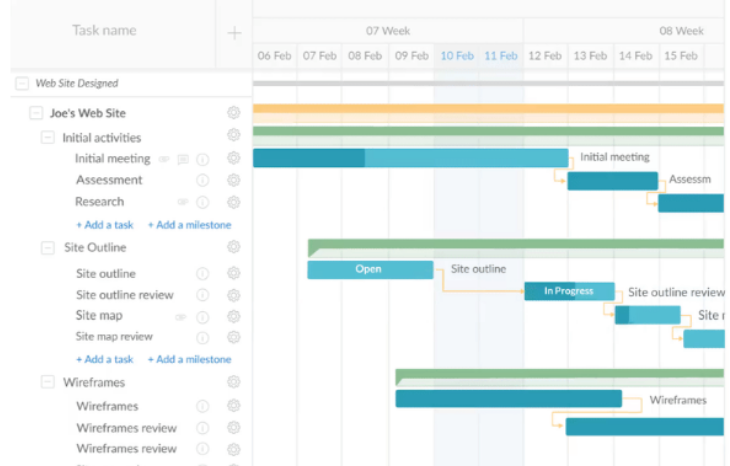The height and width of the screenshot is (466, 730).
Task: Click the Site outline 'Open' task bar
Action: coord(370,270)
